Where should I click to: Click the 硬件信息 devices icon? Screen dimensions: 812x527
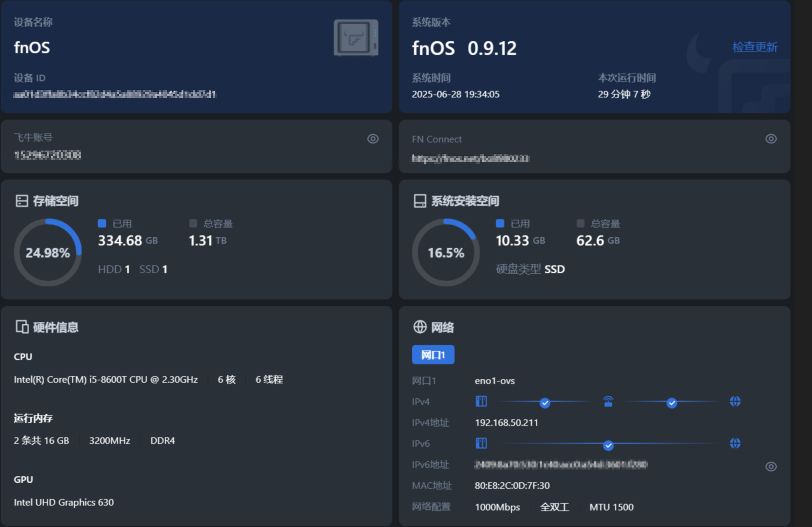pos(22,327)
